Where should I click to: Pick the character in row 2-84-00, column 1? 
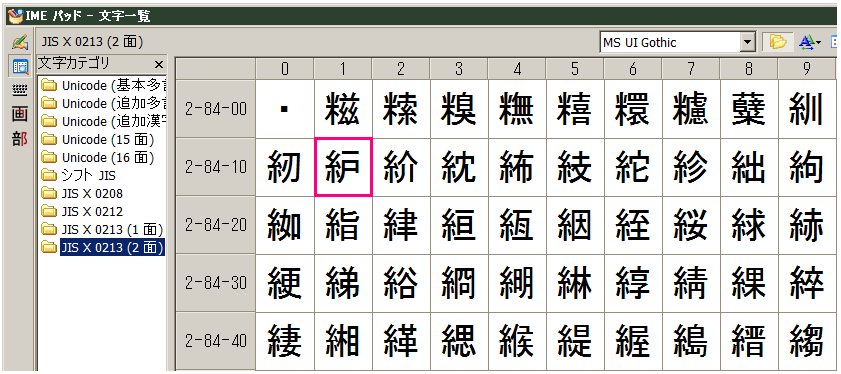[343, 109]
